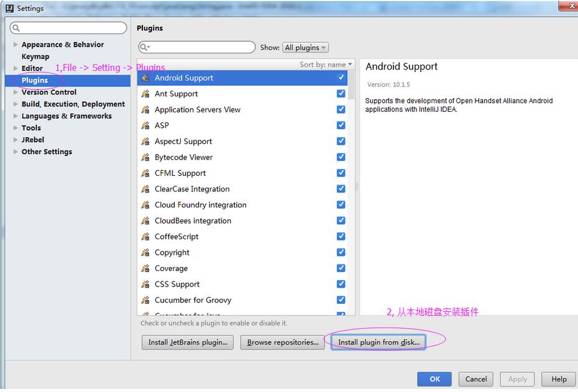Click the Coverage plugin icon
Screen dimensions: 578x392
pyautogui.click(x=145, y=268)
